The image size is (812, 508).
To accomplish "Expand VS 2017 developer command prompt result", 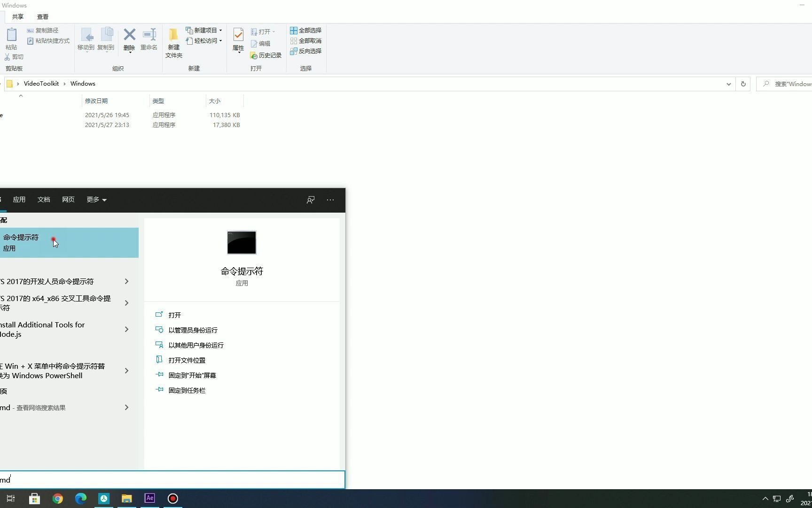I will [126, 281].
